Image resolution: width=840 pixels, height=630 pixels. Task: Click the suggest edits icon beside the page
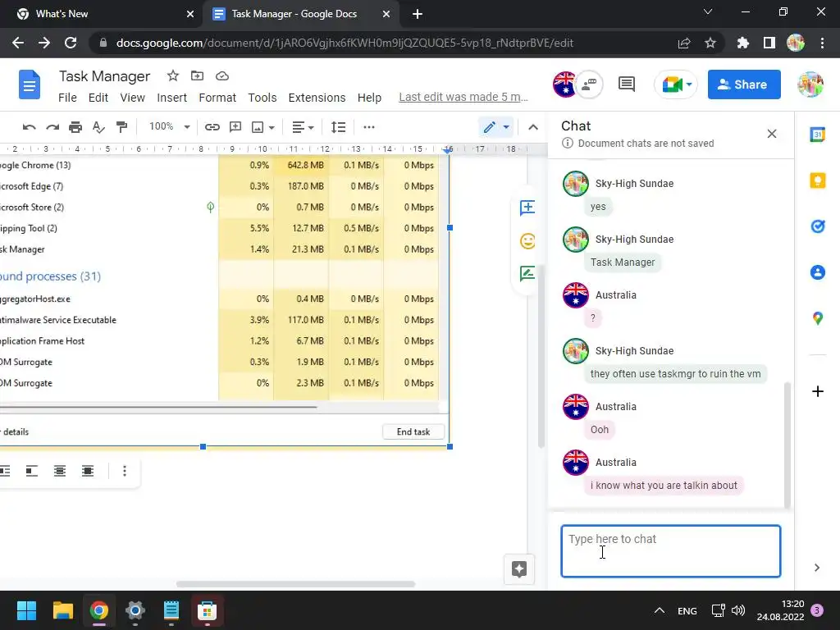click(x=527, y=274)
